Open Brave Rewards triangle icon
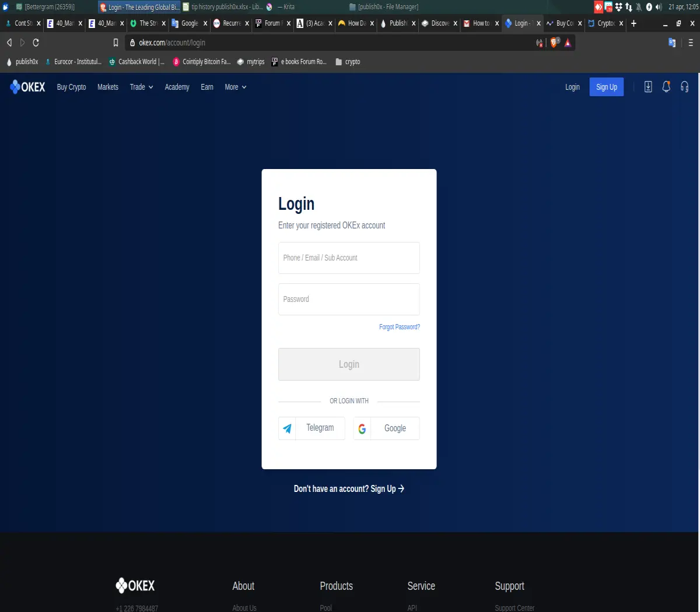Image resolution: width=700 pixels, height=612 pixels. [x=568, y=43]
